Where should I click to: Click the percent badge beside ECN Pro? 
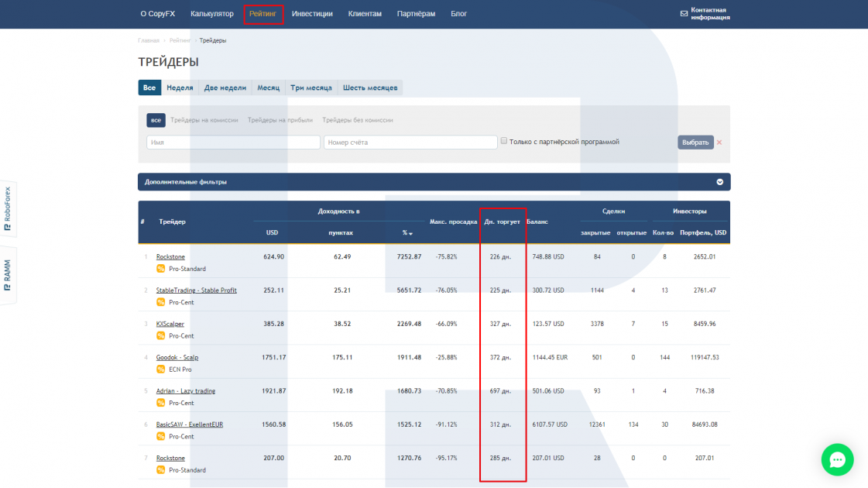coord(160,369)
